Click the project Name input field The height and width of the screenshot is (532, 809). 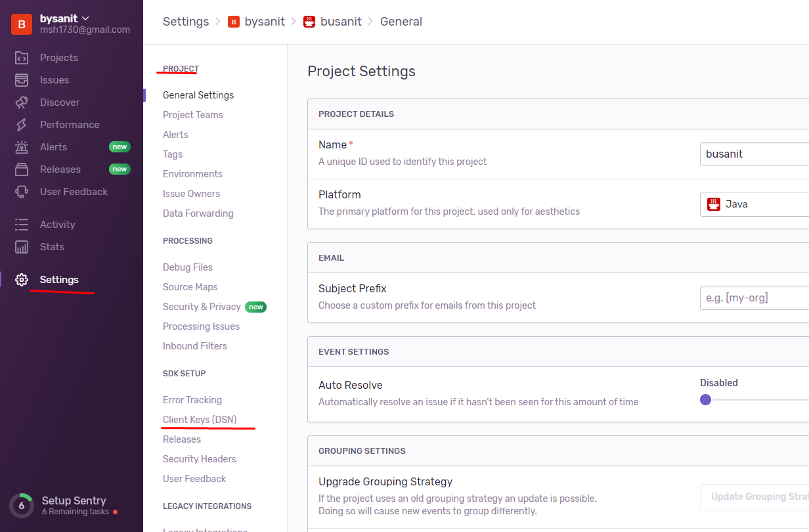754,154
